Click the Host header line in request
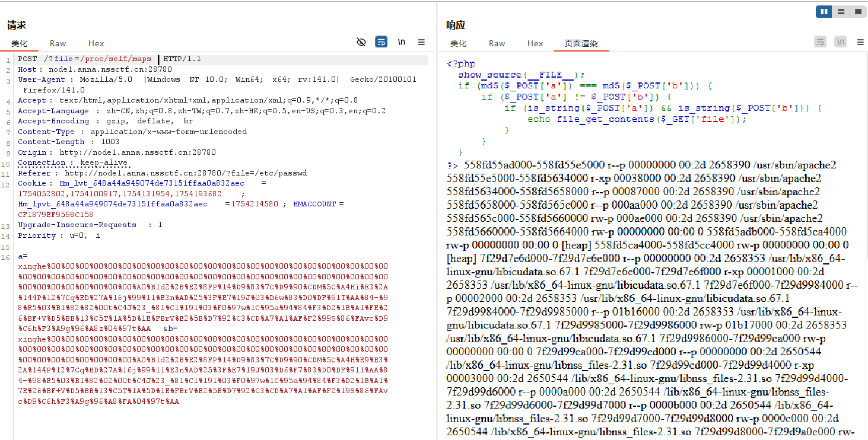Viewport: 868px width, 440px height. click(94, 69)
